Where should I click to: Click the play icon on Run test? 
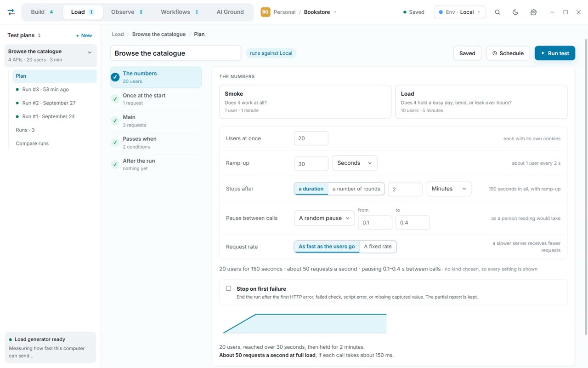pos(543,53)
